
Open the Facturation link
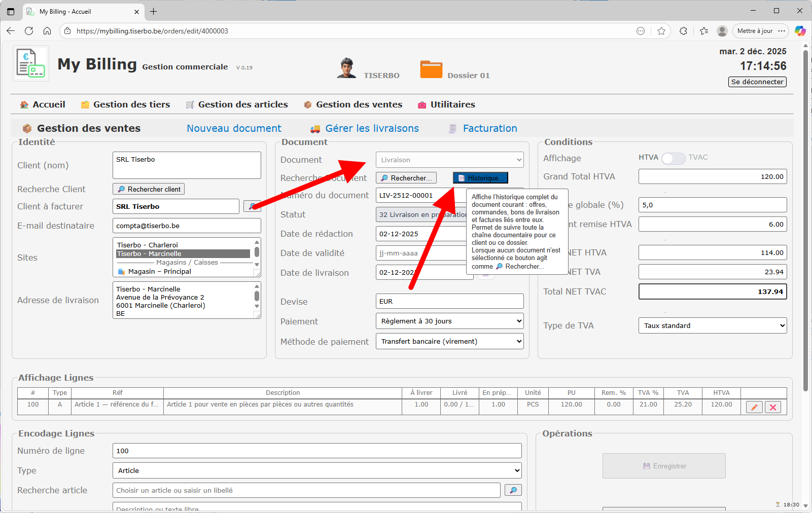pyautogui.click(x=489, y=128)
